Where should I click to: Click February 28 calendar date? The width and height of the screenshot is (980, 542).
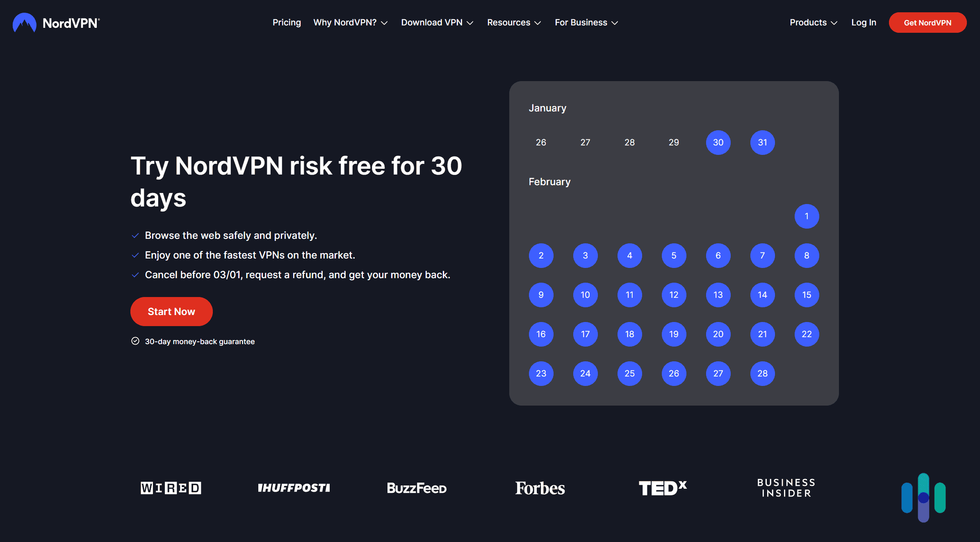point(762,373)
